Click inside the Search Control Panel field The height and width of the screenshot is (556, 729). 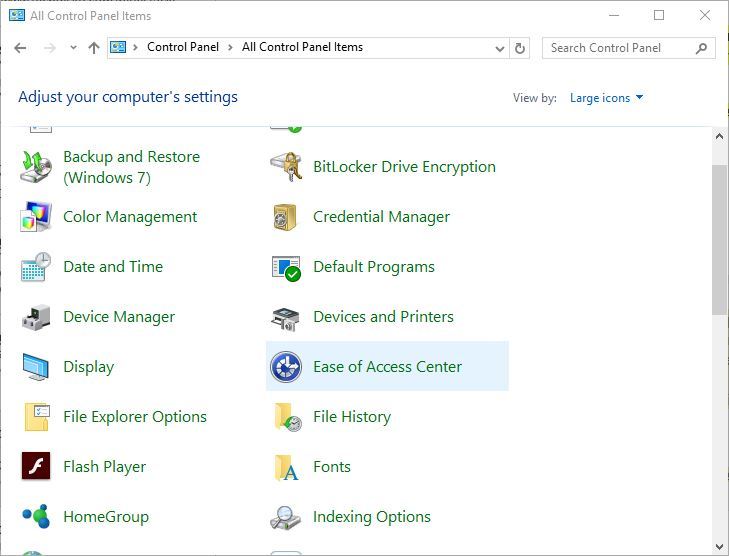[x=618, y=48]
